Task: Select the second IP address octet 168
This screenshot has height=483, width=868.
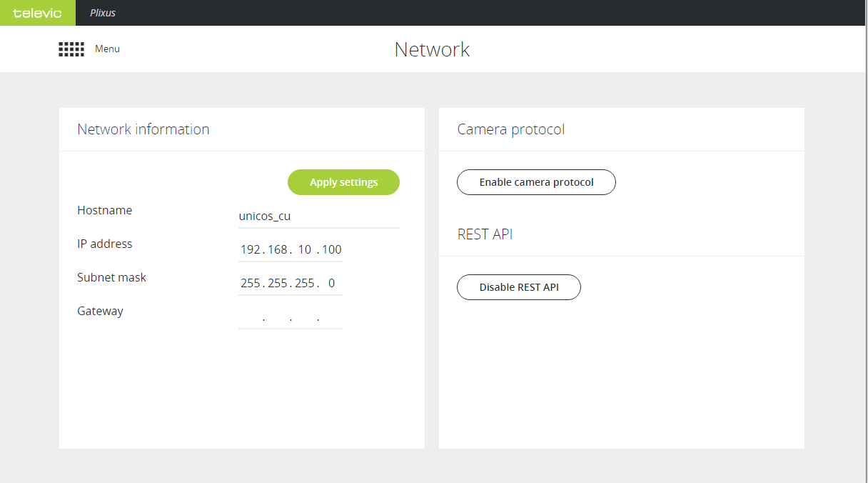Action: point(278,249)
